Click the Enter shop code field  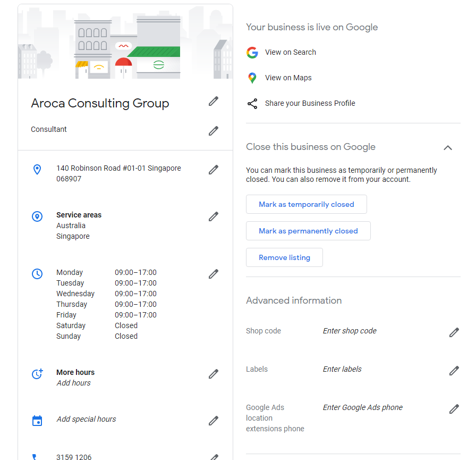point(350,331)
